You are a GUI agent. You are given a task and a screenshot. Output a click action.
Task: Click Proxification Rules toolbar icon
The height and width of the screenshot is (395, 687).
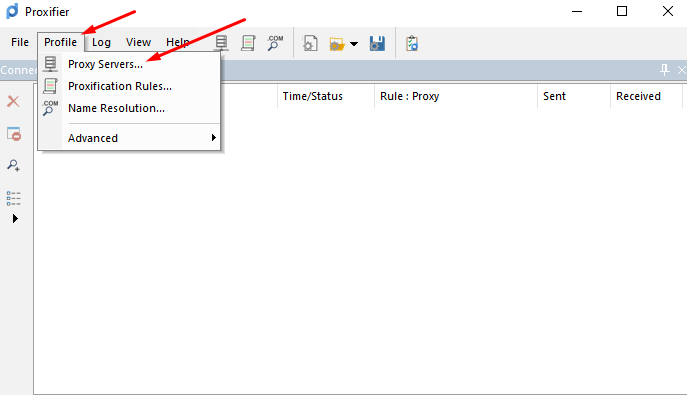coord(248,43)
